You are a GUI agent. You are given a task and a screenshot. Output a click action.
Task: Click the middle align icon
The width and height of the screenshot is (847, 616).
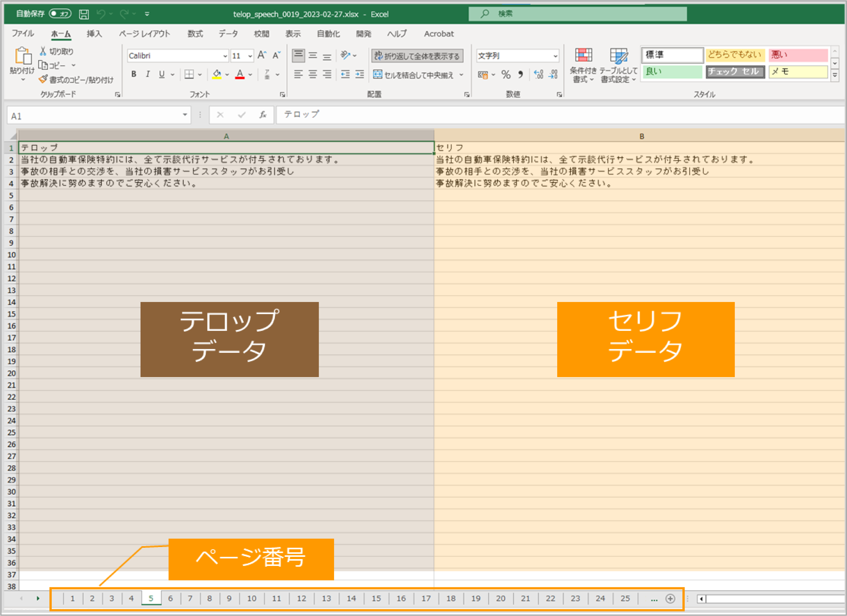tap(313, 56)
